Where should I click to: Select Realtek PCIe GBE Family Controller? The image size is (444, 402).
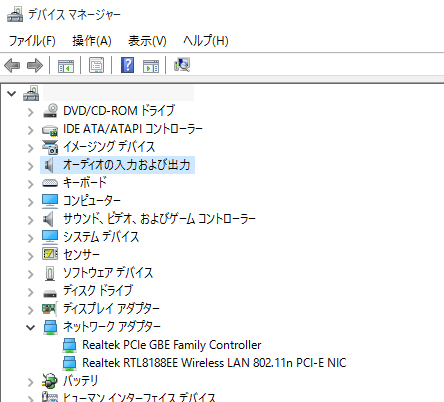tap(172, 345)
